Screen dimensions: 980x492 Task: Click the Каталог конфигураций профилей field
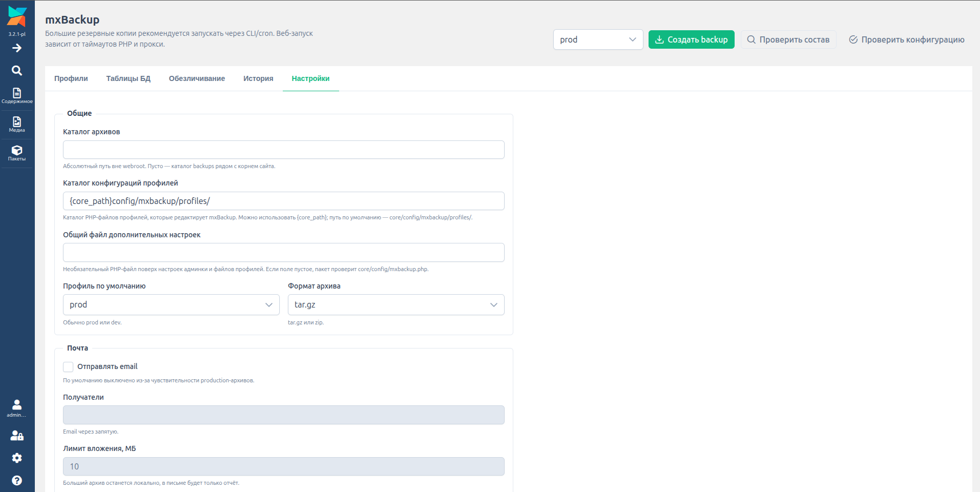[x=284, y=201]
